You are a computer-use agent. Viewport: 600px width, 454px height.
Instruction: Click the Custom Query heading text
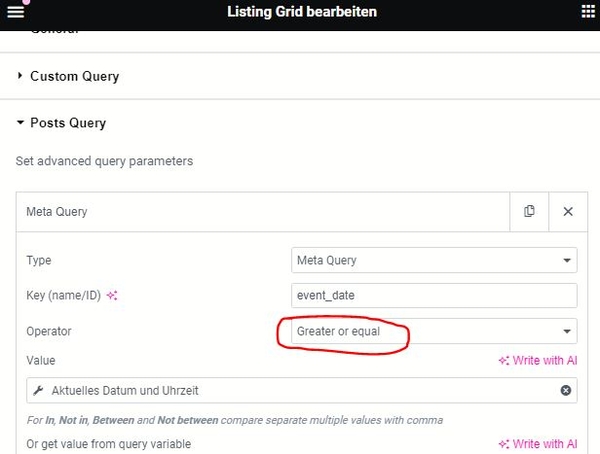(x=75, y=76)
